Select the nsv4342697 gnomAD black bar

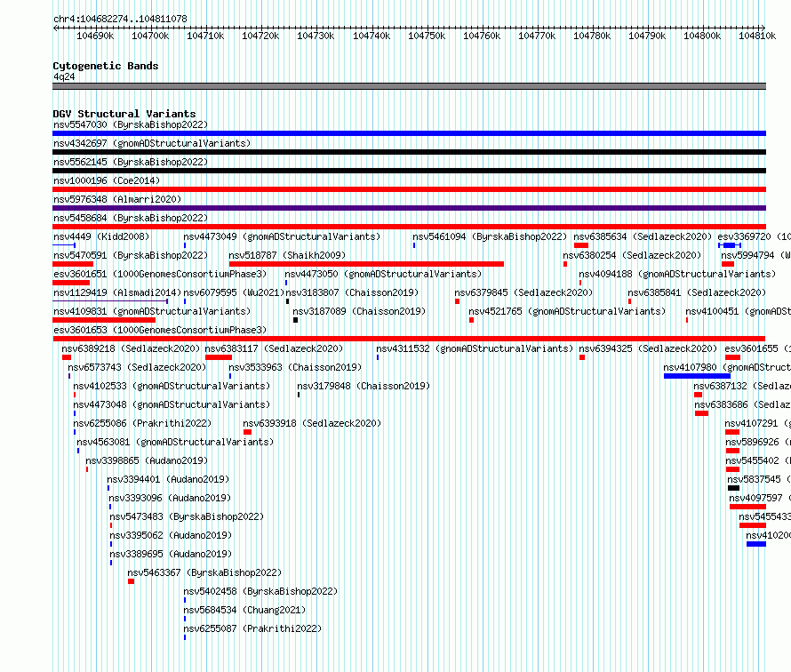409,152
